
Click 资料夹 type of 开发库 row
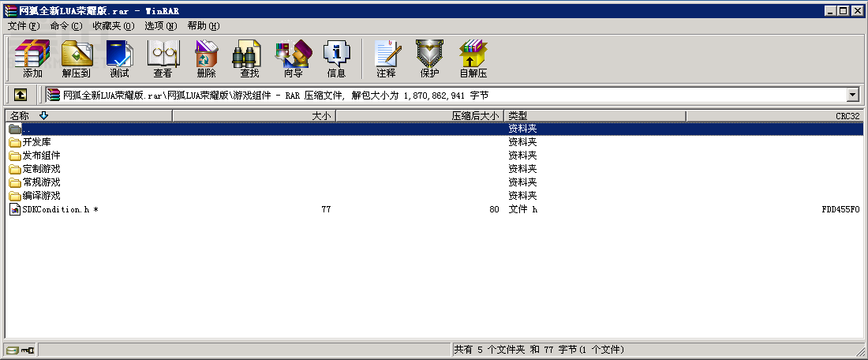click(x=522, y=142)
